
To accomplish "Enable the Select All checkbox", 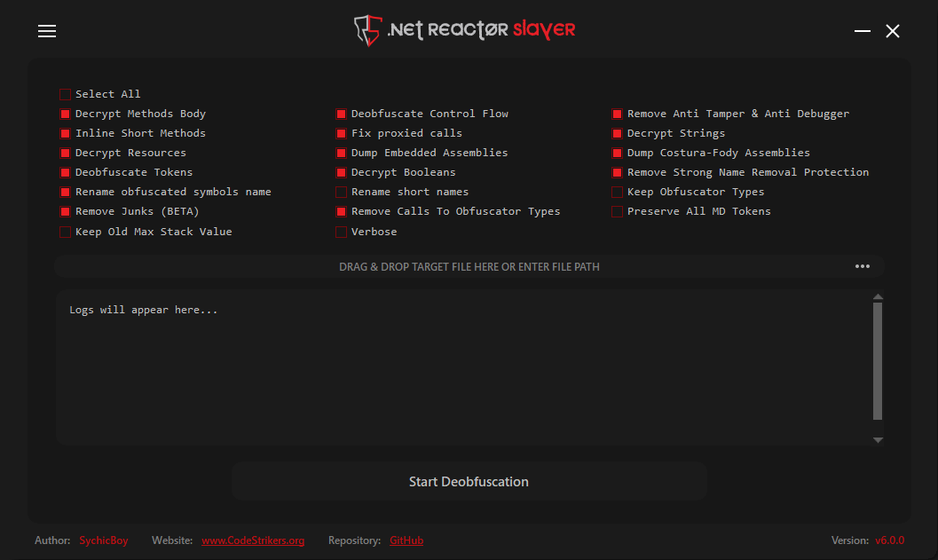I will point(65,94).
